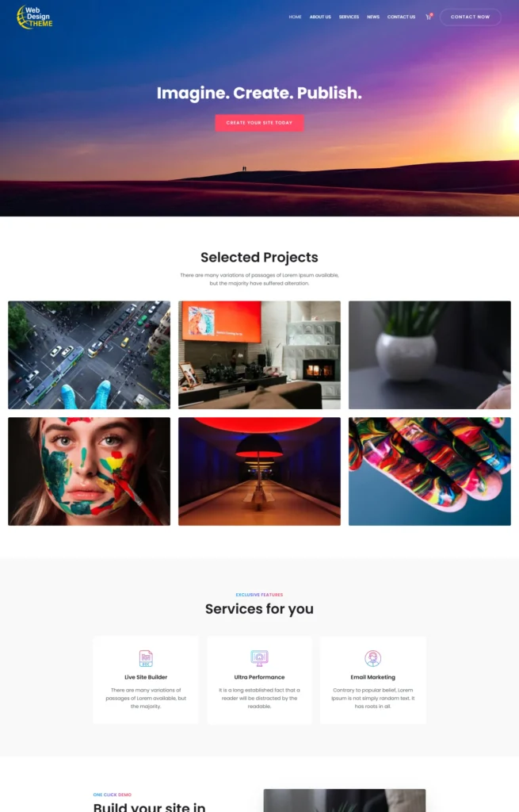Click the Live Site Builder heading
The width and height of the screenshot is (519, 812).
click(x=146, y=677)
